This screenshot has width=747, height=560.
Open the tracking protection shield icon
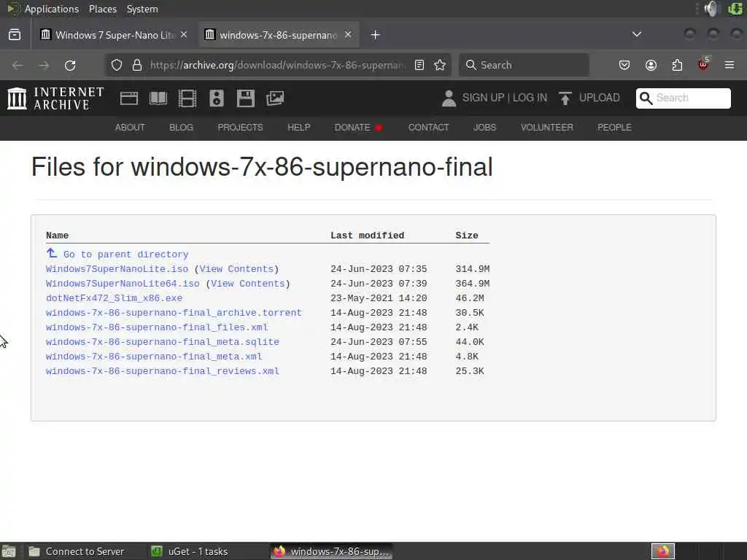tap(117, 65)
